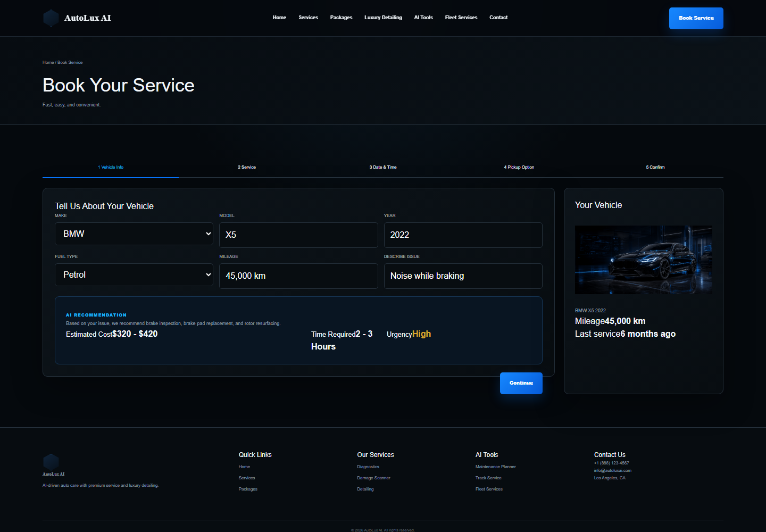Open the Services link under Quick Links
The image size is (766, 532).
[x=247, y=478]
